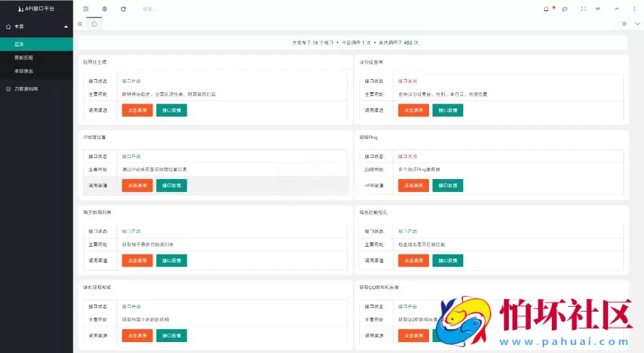Open the theme palette icon

pyautogui.click(x=565, y=9)
